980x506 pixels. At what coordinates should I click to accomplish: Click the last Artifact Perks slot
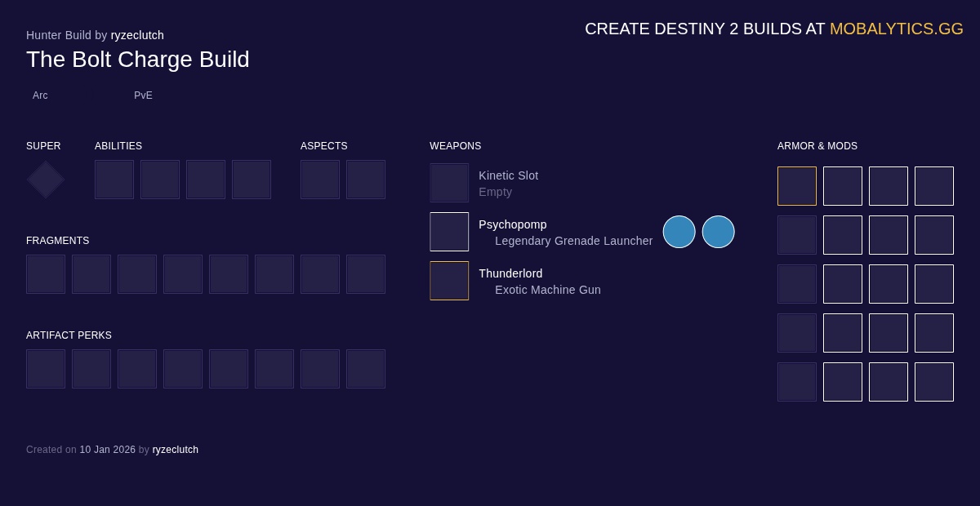(366, 369)
